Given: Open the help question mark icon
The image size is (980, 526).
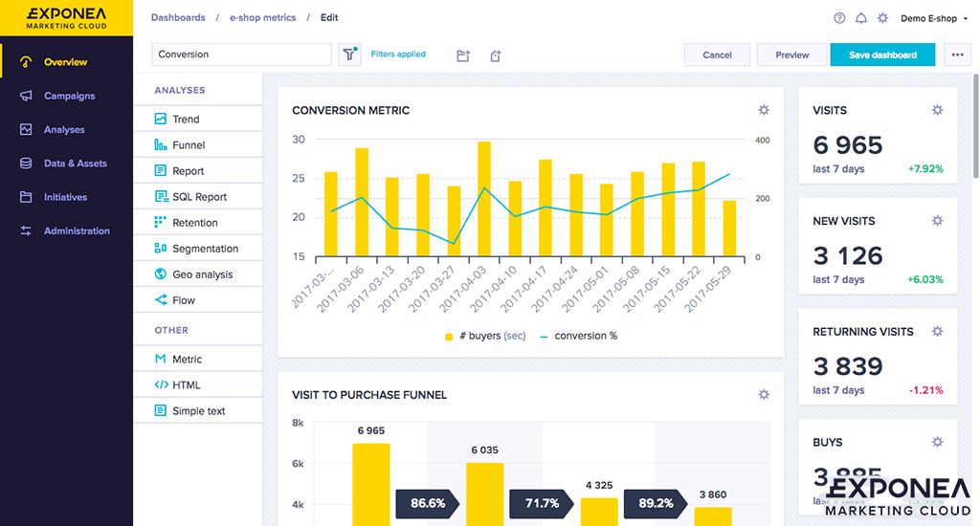Looking at the screenshot, I should [839, 18].
